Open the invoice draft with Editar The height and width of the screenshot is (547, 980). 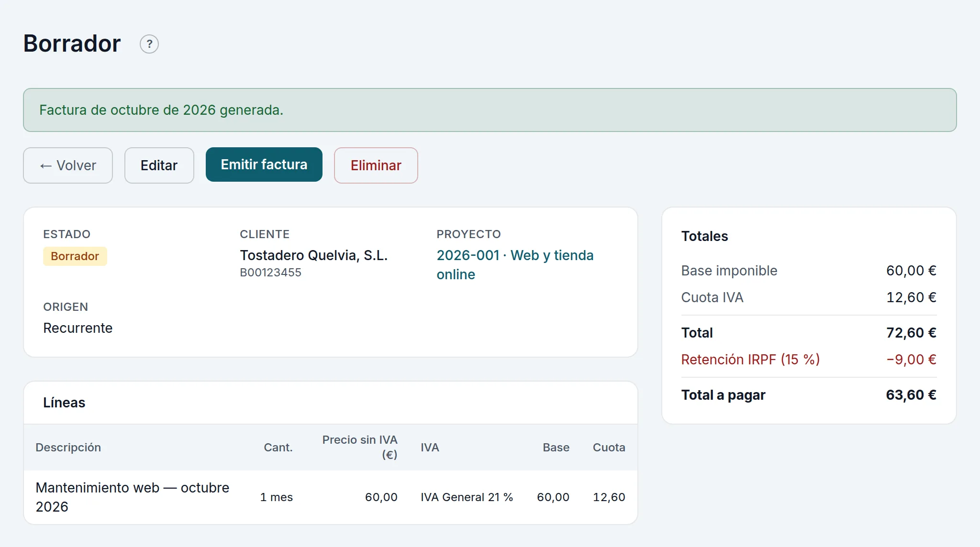coord(159,165)
